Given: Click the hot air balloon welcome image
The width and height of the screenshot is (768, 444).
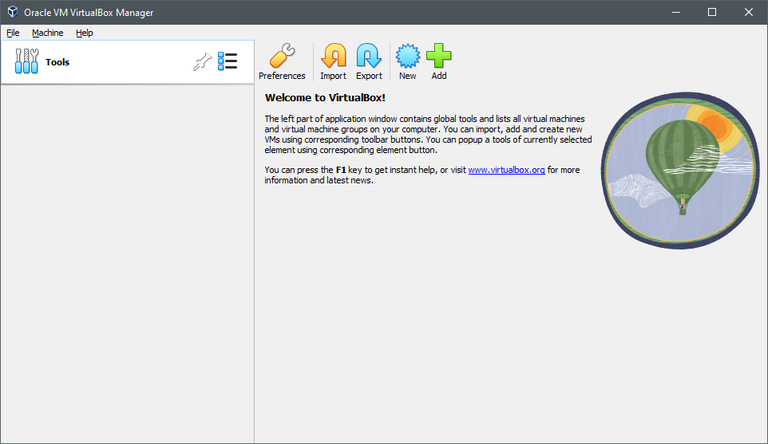Looking at the screenshot, I should pos(680,171).
